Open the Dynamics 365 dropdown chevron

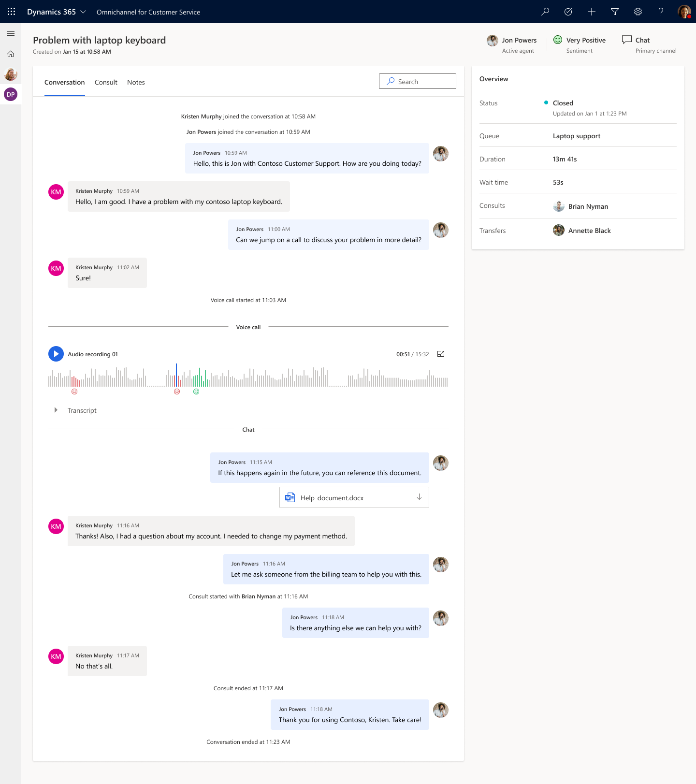[83, 12]
